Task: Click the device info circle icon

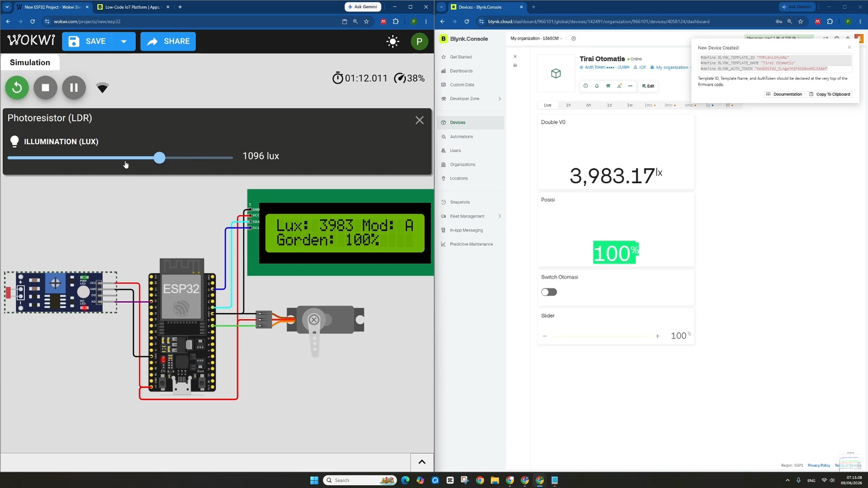Action: 585,86
